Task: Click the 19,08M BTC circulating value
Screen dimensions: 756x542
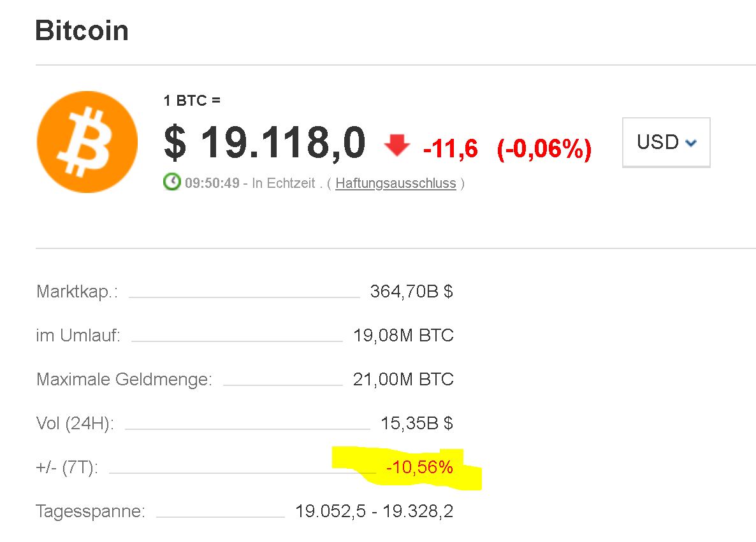Action: (403, 336)
